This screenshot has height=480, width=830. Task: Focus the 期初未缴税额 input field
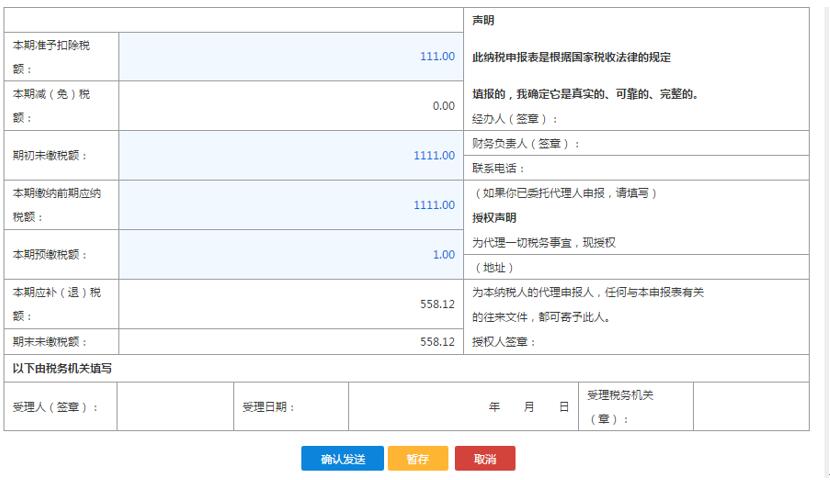coord(290,155)
